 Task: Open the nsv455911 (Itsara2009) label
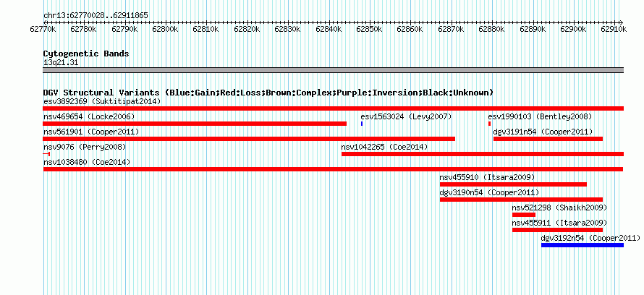(559, 223)
